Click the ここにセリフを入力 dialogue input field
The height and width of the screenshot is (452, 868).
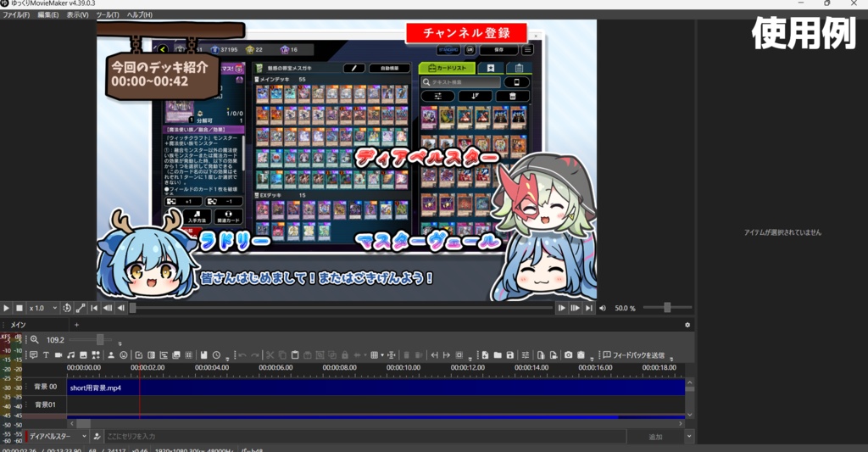click(365, 437)
